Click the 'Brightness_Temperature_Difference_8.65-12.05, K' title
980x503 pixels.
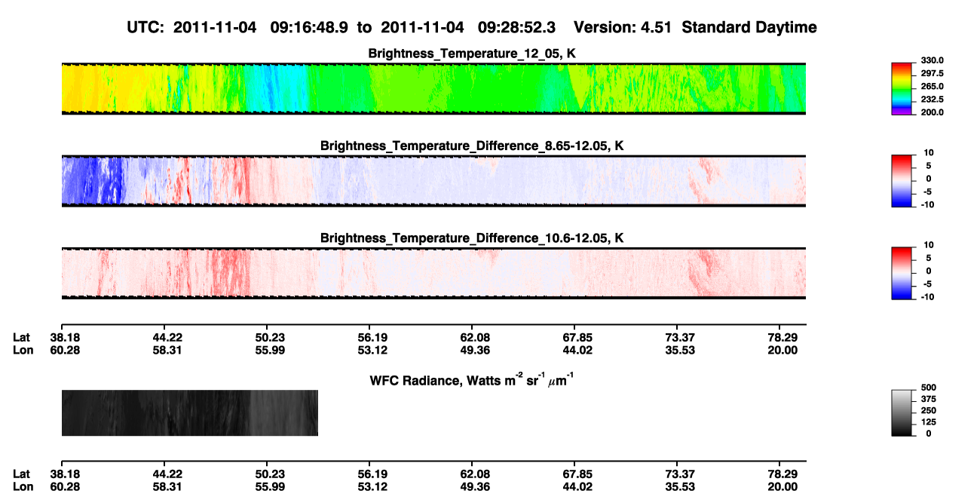click(472, 146)
